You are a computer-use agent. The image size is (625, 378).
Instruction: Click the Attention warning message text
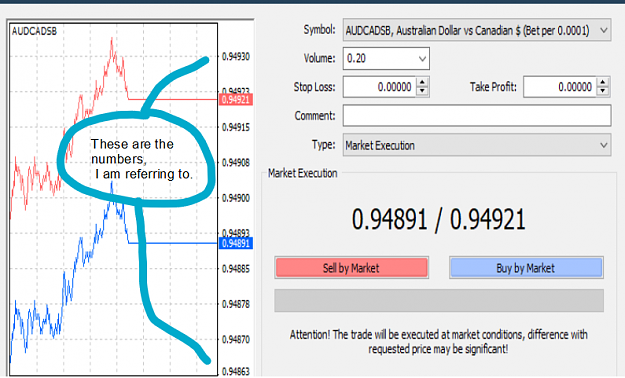(438, 342)
